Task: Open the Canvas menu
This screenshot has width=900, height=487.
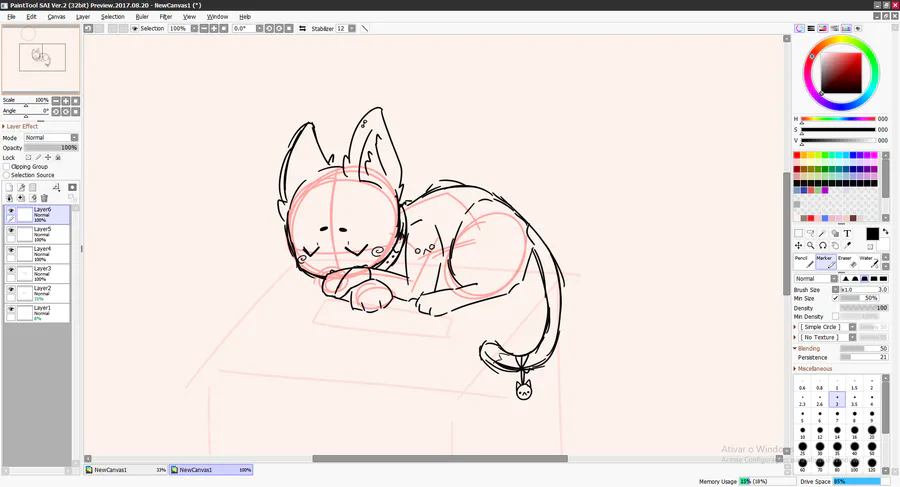Action: coord(56,17)
